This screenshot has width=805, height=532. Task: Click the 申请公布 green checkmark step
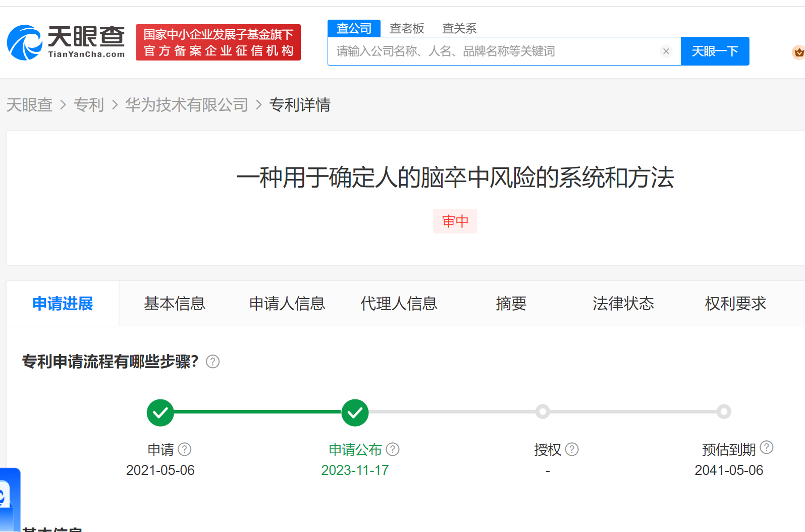(x=355, y=412)
